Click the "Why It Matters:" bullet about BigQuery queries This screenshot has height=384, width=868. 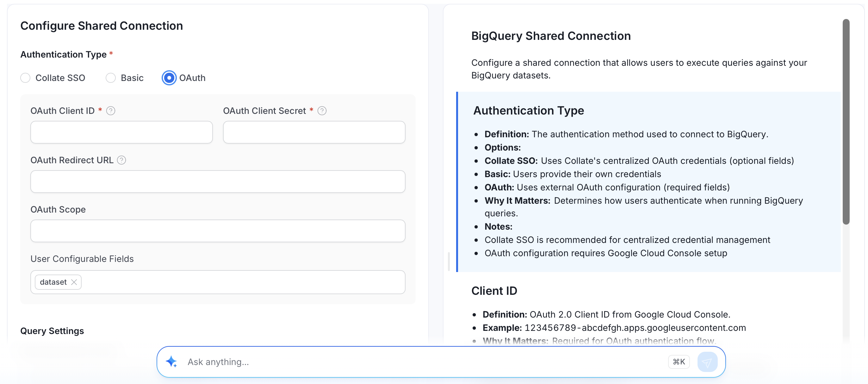click(x=644, y=207)
